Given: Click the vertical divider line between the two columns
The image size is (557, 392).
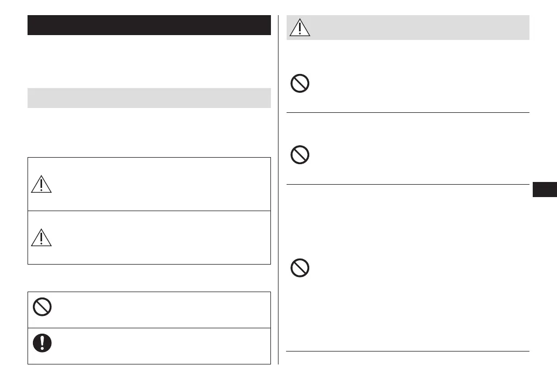Looking at the screenshot, I should pyautogui.click(x=278, y=194).
